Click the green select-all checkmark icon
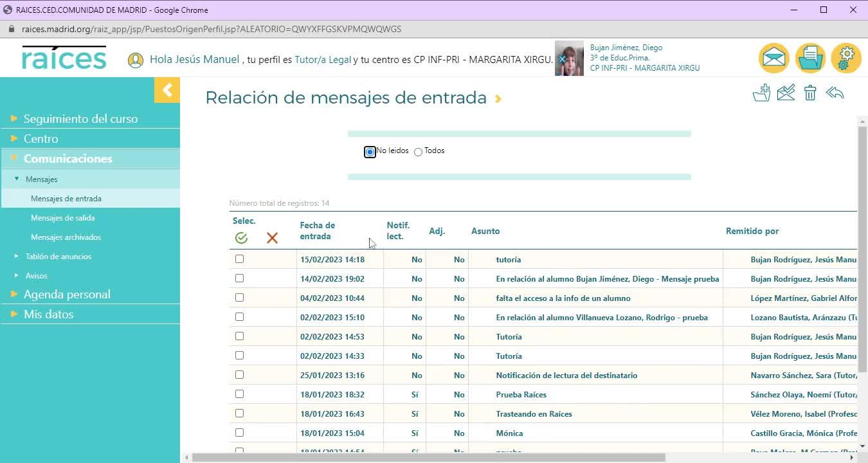 [241, 238]
